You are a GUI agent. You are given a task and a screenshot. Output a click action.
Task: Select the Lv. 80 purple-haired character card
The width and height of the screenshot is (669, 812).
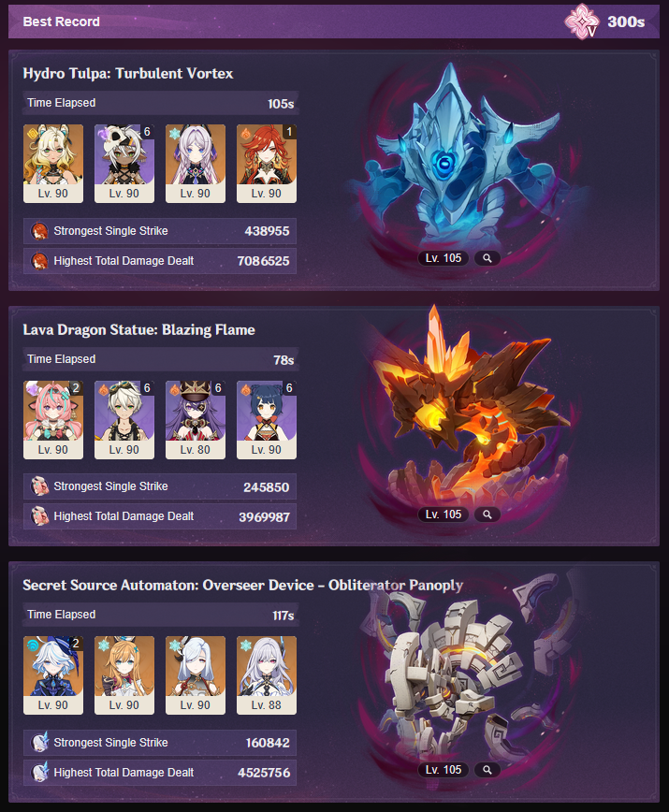[x=196, y=420]
